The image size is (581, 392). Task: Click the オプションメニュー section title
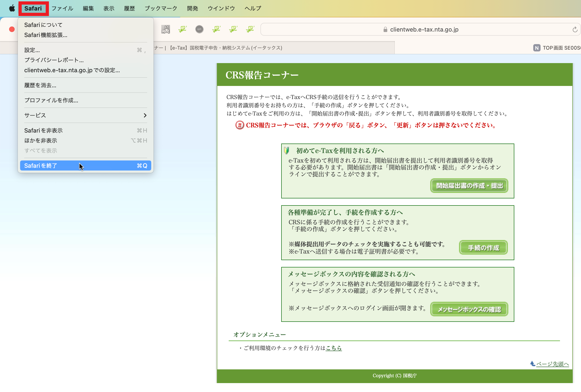tap(259, 334)
